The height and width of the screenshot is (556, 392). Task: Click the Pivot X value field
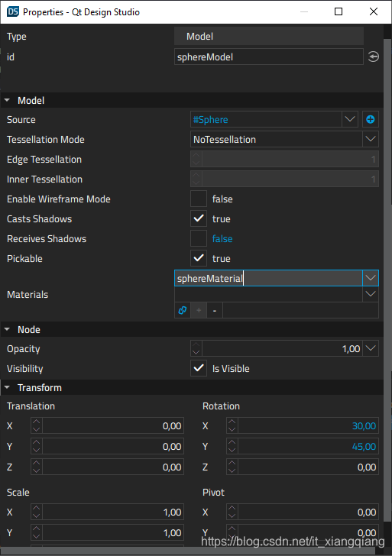(x=308, y=512)
